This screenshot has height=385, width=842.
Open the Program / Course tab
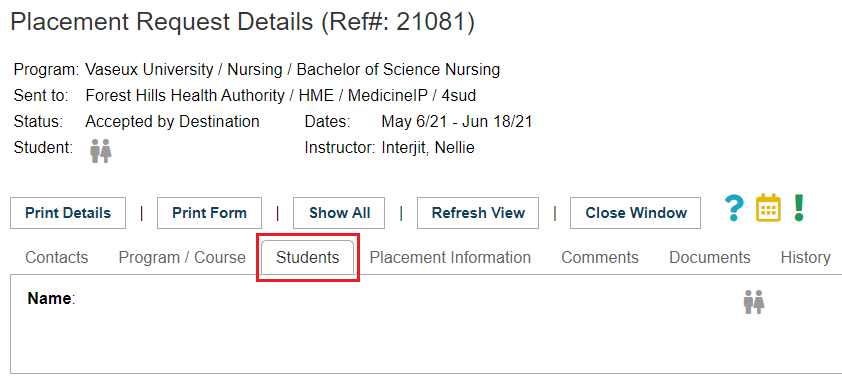[182, 258]
